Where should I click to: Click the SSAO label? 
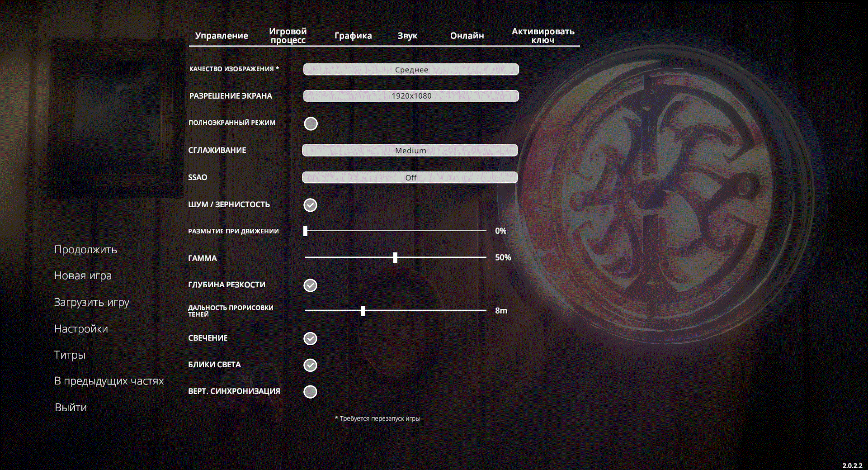[x=198, y=177]
